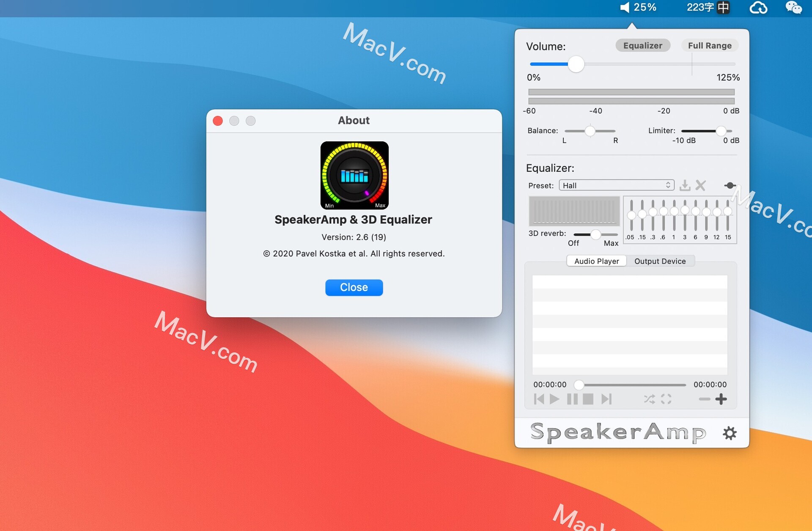Select the Hall equalizer preset dropdown
This screenshot has height=531, width=812.
pyautogui.click(x=616, y=185)
